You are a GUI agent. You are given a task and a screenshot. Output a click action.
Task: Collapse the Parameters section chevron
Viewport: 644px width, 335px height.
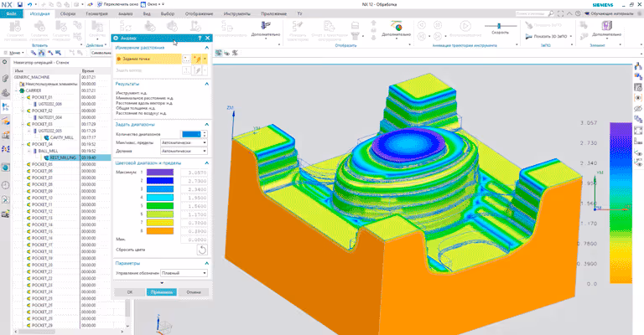coord(206,263)
